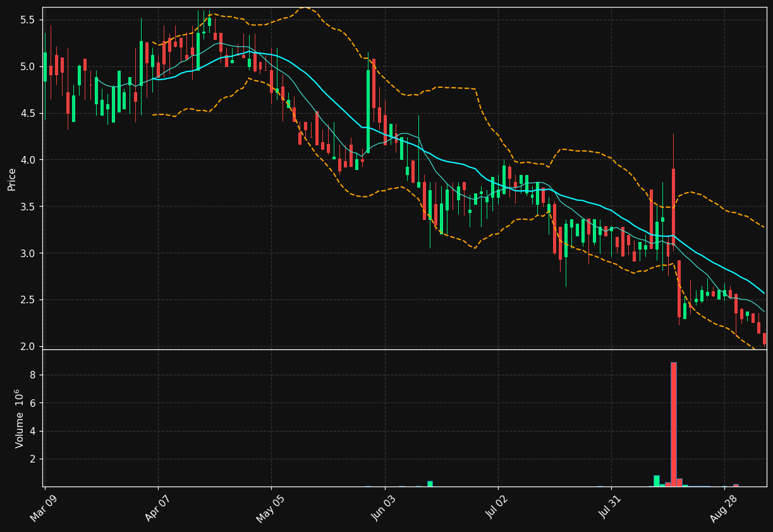The width and height of the screenshot is (773, 532).
Task: Click the Price axis title
Action: coord(12,179)
